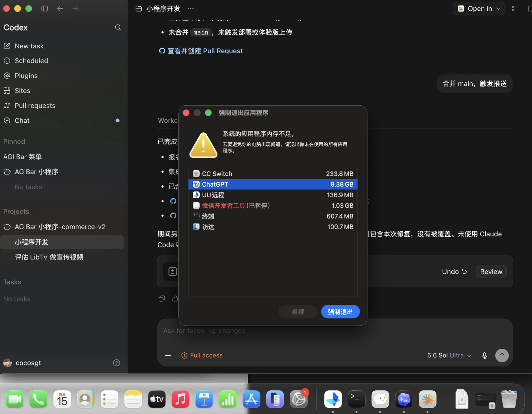
Task: Open the Downloads stack in the Dock
Action: click(x=462, y=399)
